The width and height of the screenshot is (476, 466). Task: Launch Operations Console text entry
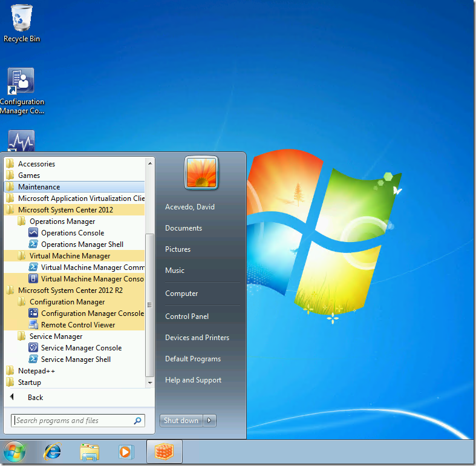click(x=73, y=233)
